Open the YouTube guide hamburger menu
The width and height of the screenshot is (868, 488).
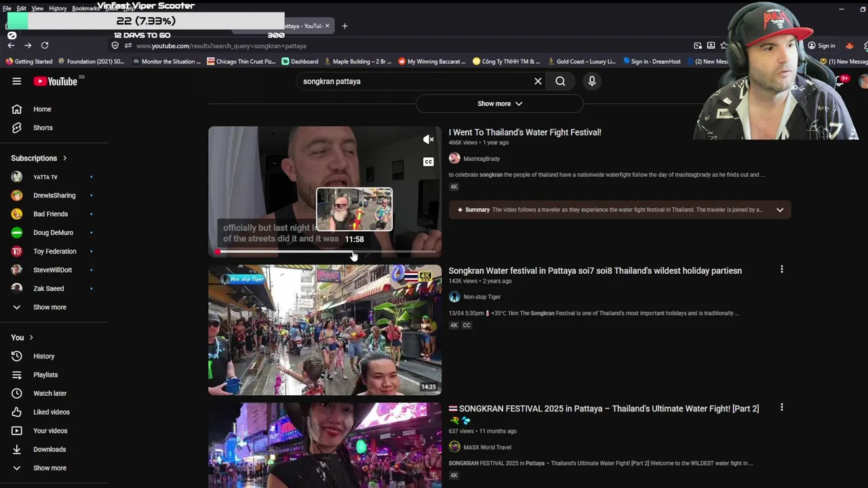tap(16, 81)
